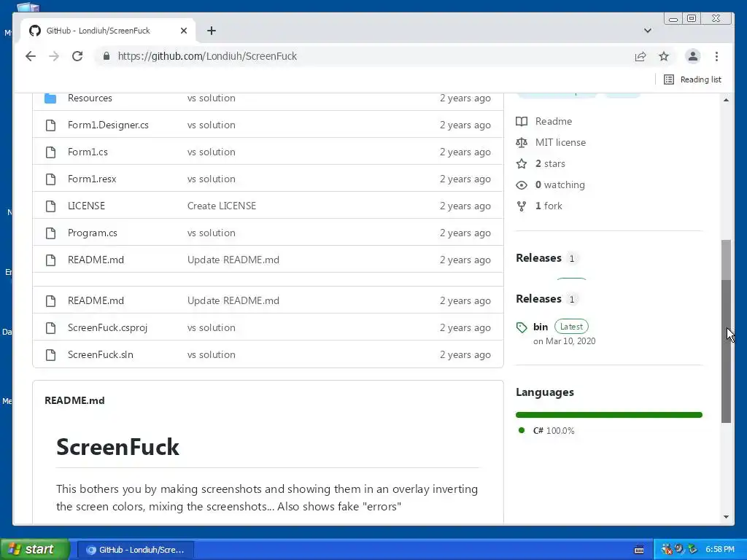Open Program.cs file
Screen dimensions: 747x560
(93, 233)
